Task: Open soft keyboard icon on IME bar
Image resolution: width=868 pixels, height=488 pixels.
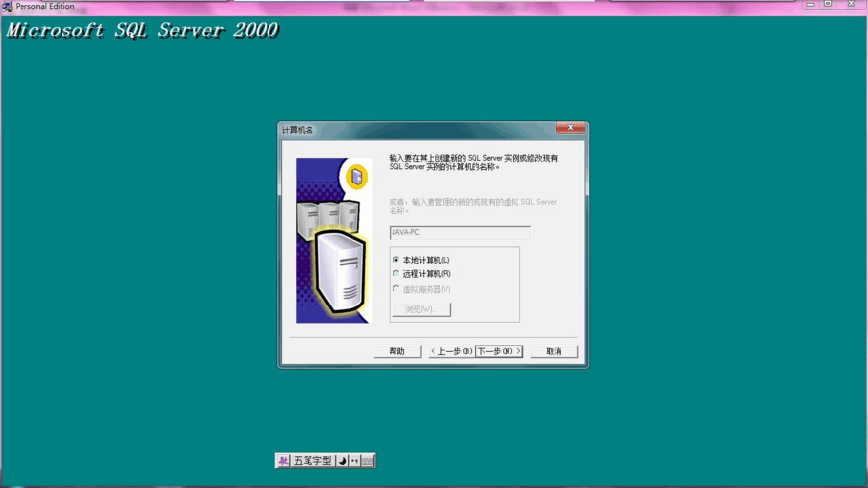Action: coord(367,461)
